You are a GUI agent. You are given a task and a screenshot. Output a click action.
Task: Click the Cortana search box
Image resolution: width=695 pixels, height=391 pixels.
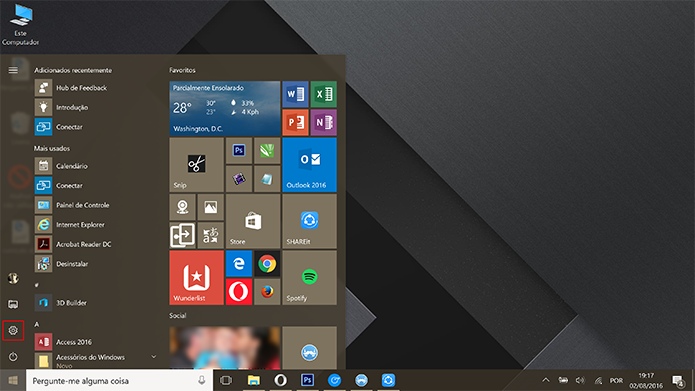pos(119,380)
